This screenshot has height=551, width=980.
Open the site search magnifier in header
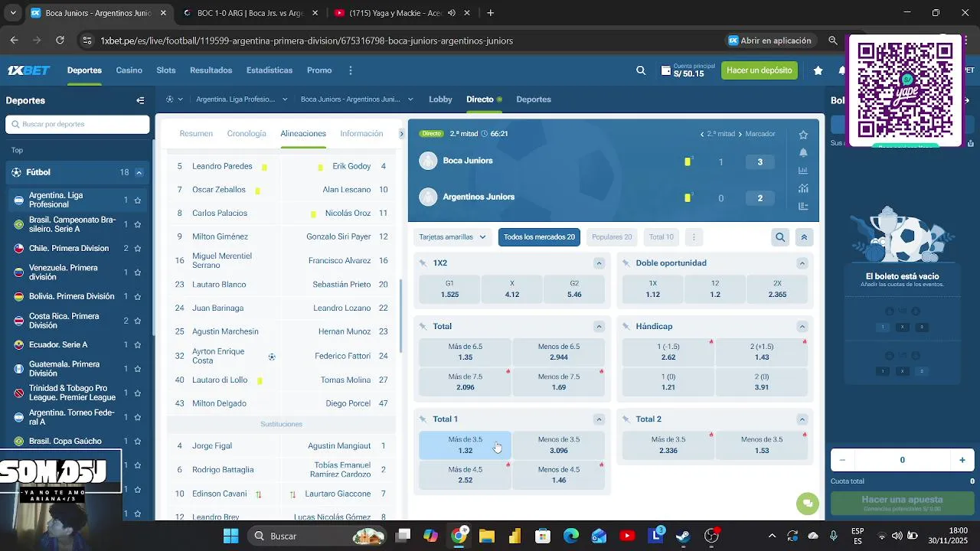pos(641,70)
